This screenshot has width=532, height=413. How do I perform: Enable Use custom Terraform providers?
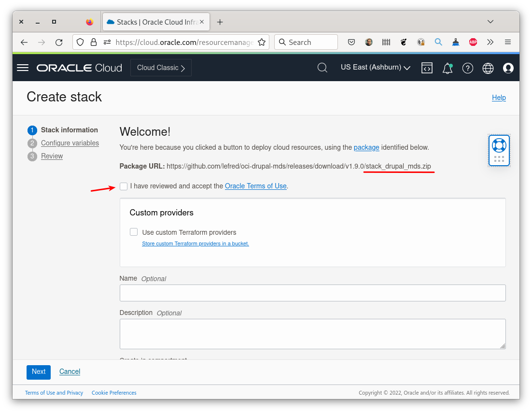coord(133,232)
